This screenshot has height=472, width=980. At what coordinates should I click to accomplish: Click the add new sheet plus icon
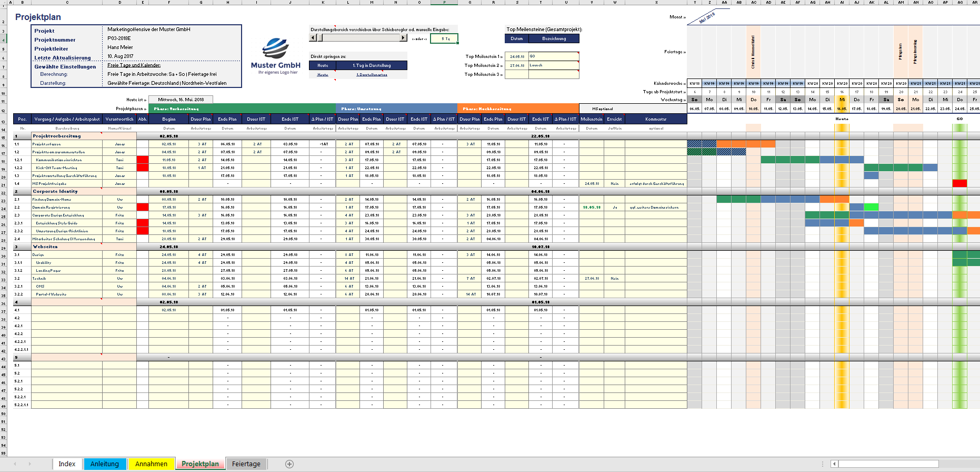pyautogui.click(x=289, y=464)
